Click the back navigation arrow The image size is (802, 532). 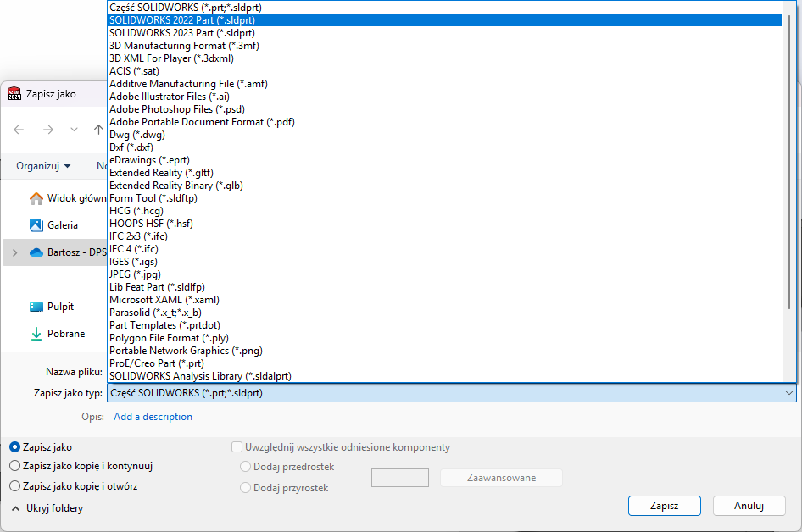(x=19, y=130)
